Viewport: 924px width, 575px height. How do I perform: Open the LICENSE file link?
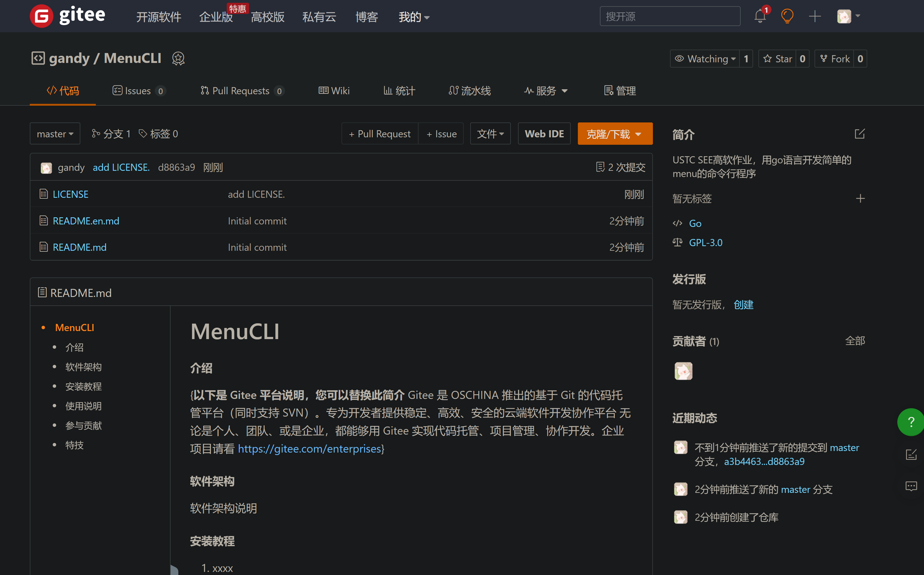70,194
